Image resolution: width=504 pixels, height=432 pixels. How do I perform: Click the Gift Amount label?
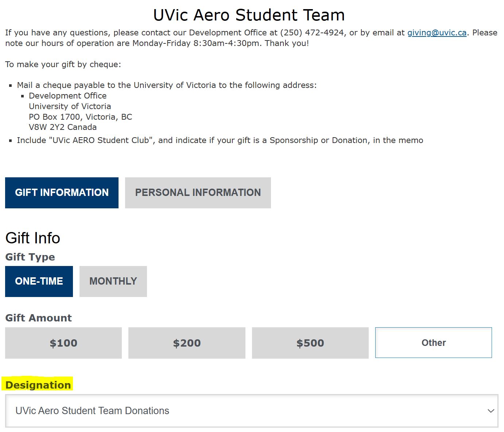38,318
